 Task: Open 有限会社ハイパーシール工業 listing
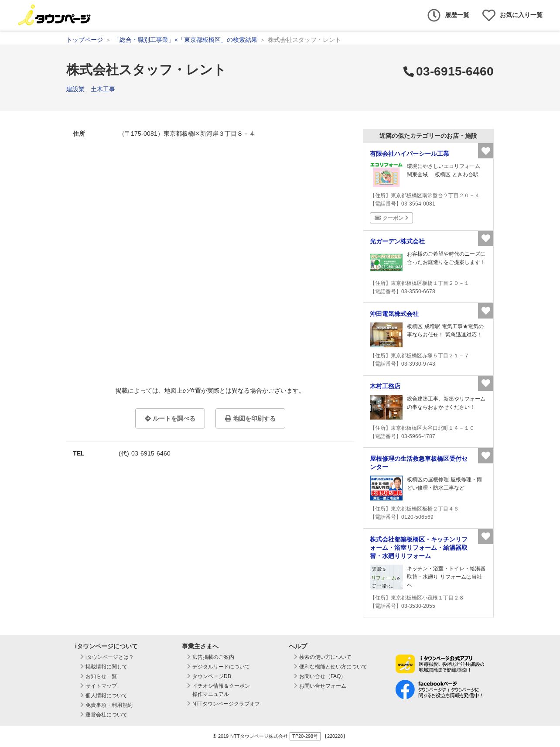[410, 154]
